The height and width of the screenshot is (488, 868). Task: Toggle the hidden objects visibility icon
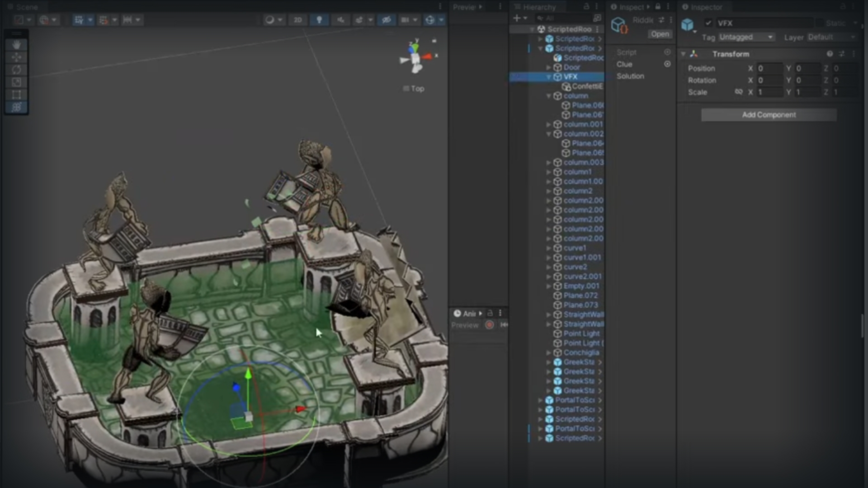386,20
